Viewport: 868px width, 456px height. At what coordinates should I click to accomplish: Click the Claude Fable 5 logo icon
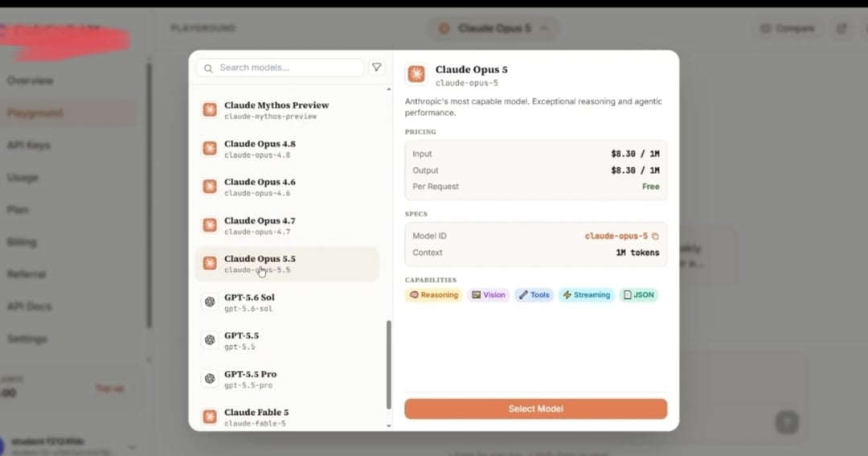(210, 417)
